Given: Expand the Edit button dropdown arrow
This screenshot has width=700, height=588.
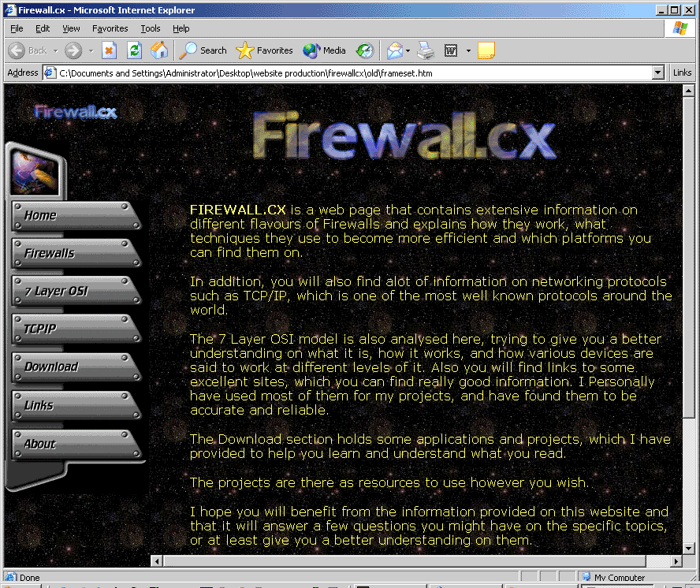Looking at the screenshot, I should point(468,51).
